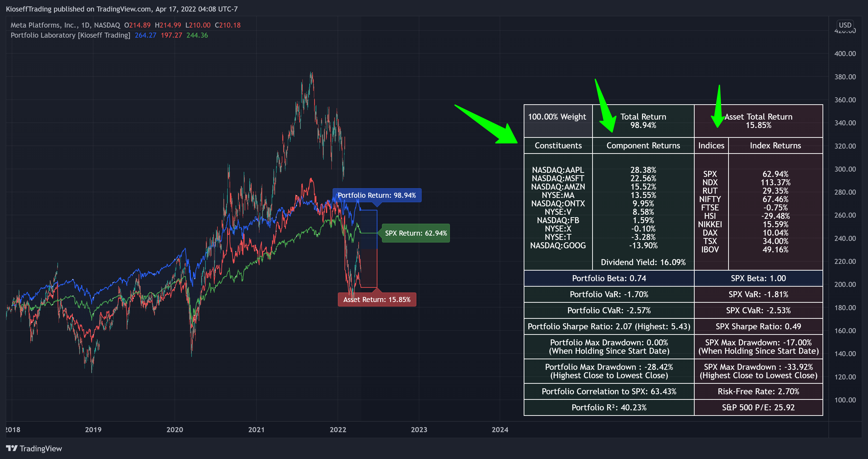Click the KioseffTrading published header text
Image resolution: width=868 pixels, height=459 pixels.
click(x=122, y=9)
